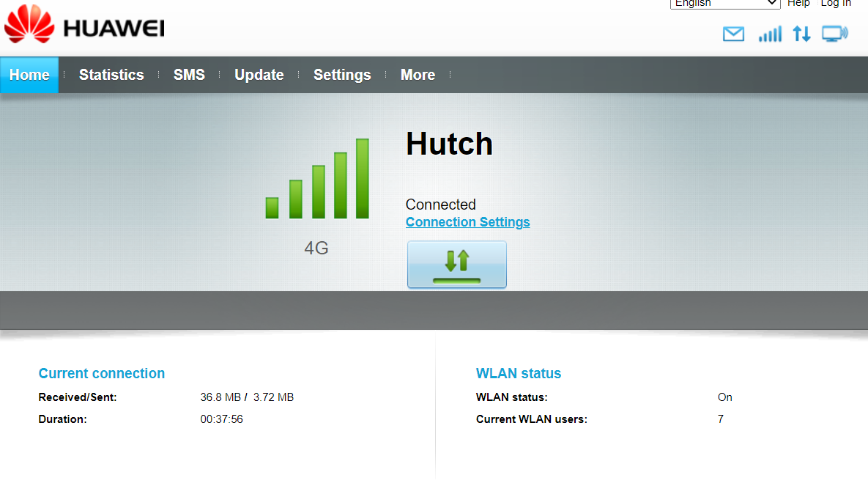
Task: Click the 4G network label
Action: click(x=316, y=248)
